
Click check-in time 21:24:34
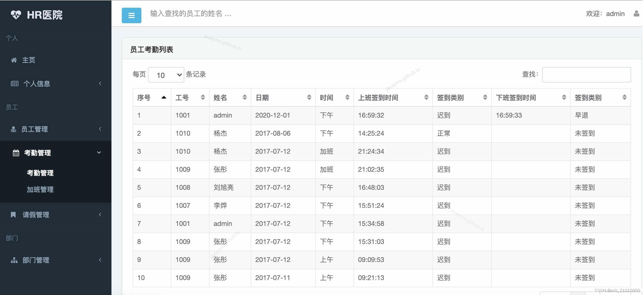point(371,151)
